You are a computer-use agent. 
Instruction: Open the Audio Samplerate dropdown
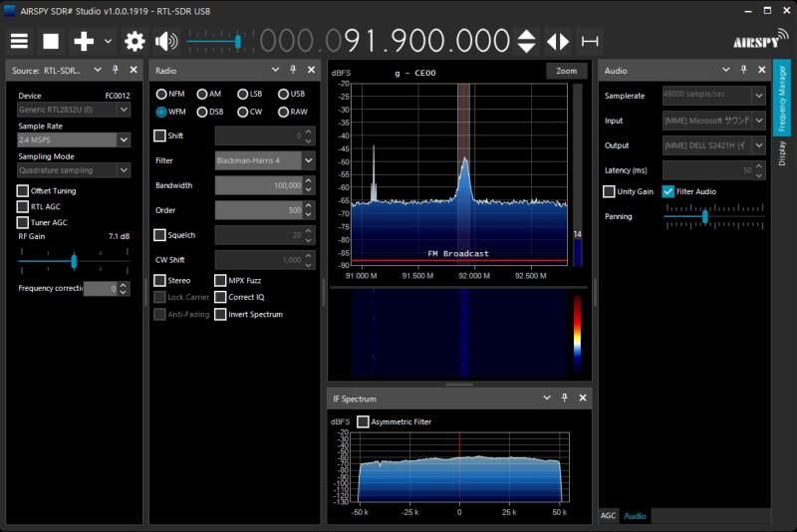(x=713, y=96)
